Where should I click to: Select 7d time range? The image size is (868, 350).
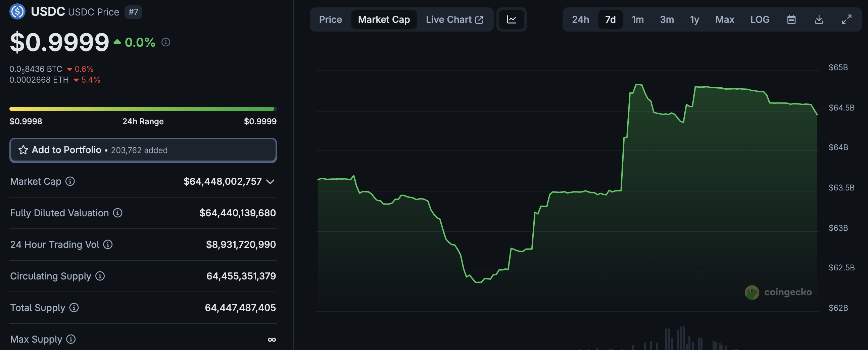click(x=610, y=19)
